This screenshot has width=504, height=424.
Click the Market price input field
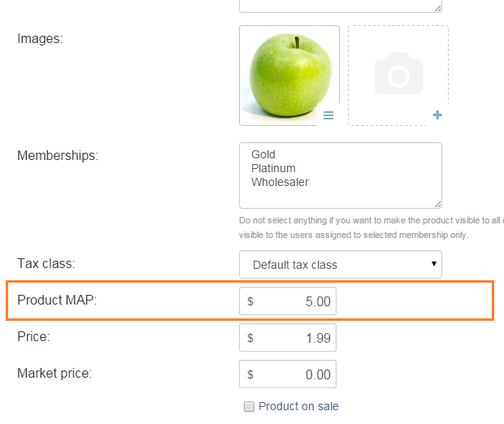pos(288,374)
